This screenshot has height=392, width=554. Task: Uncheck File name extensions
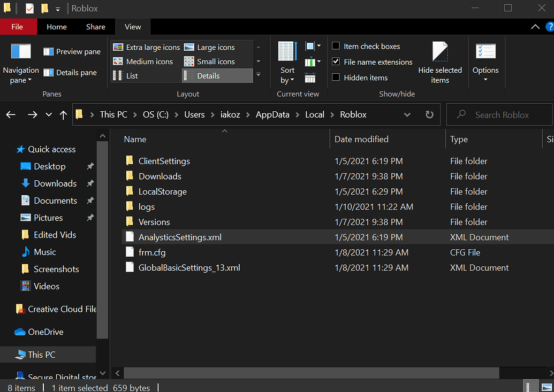tap(336, 62)
